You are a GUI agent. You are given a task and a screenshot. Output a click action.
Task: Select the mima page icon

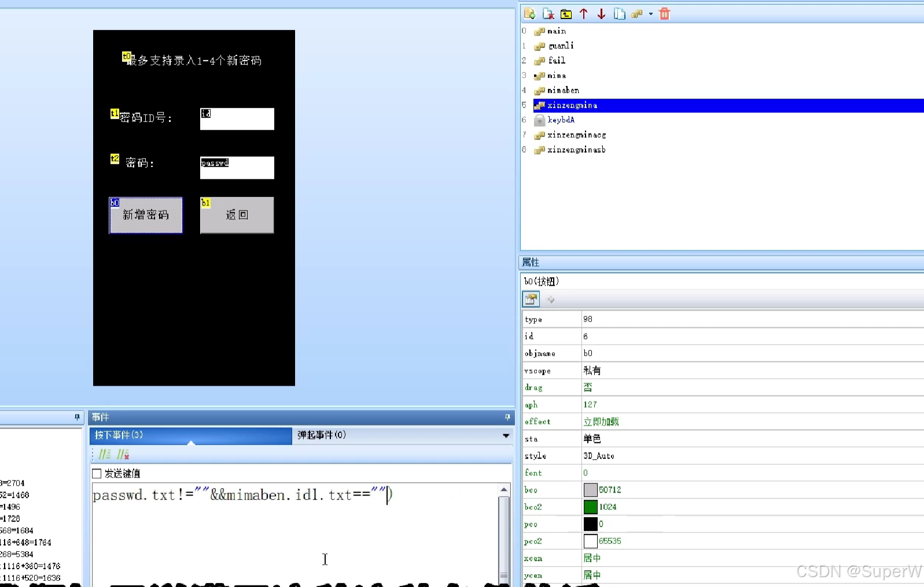coord(539,76)
